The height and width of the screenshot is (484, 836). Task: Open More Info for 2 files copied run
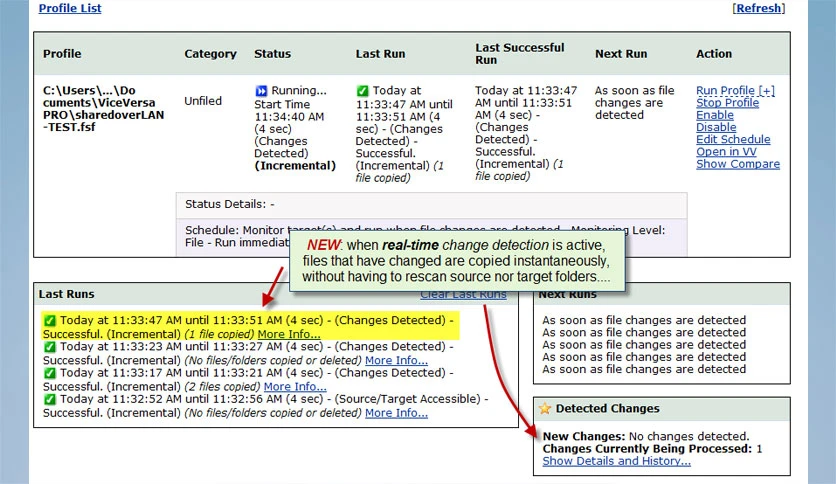click(x=295, y=386)
